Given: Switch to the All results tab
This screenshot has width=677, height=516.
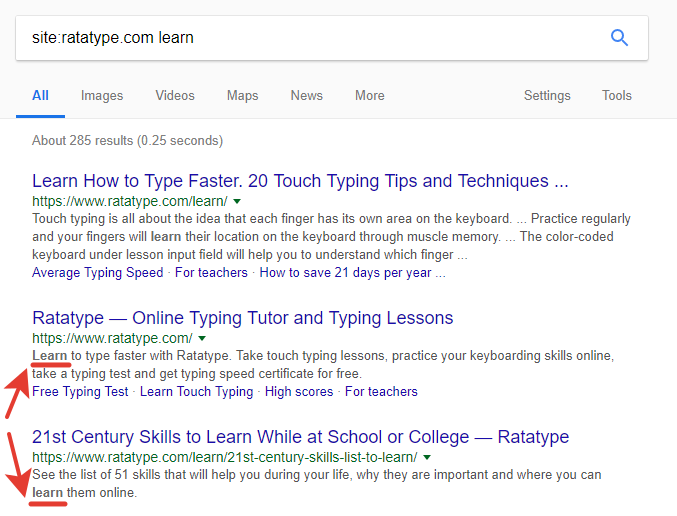Looking at the screenshot, I should click(40, 95).
